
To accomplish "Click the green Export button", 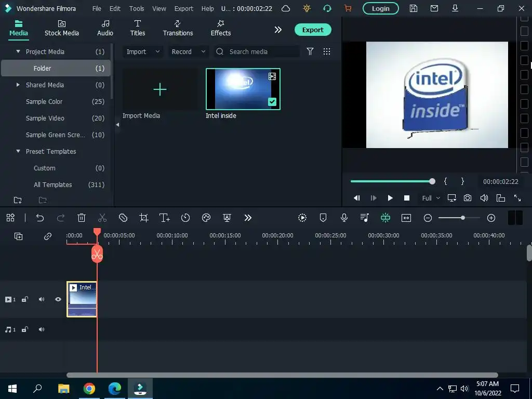I will [x=313, y=30].
